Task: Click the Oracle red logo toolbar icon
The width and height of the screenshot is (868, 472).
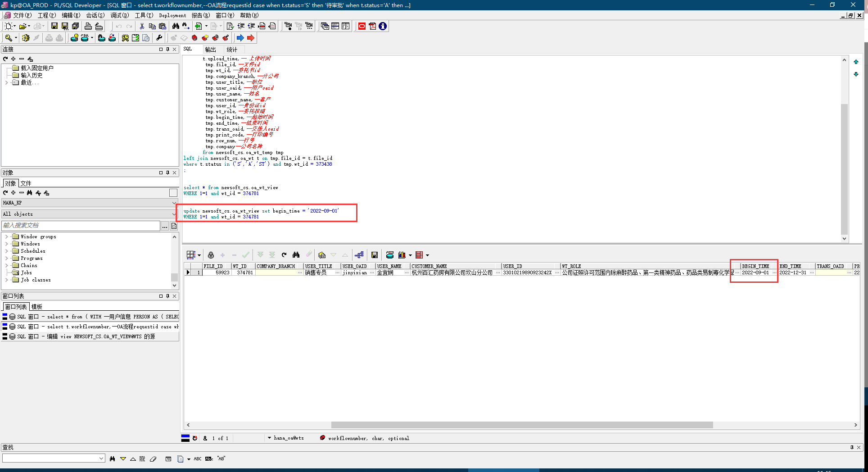Action: click(362, 26)
